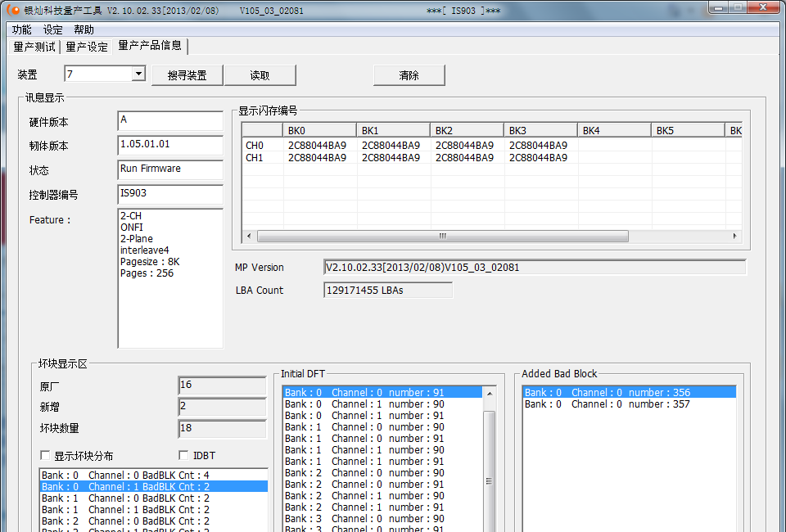Click the orange app icon in title bar

coord(14,10)
